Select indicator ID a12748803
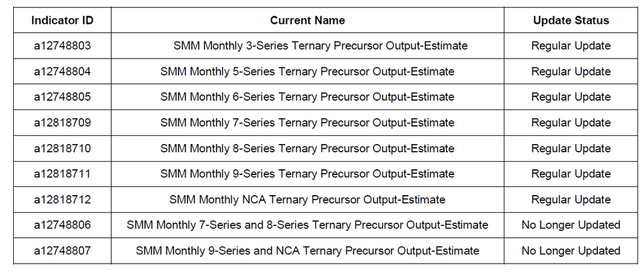This screenshot has width=644, height=275. pyautogui.click(x=62, y=46)
